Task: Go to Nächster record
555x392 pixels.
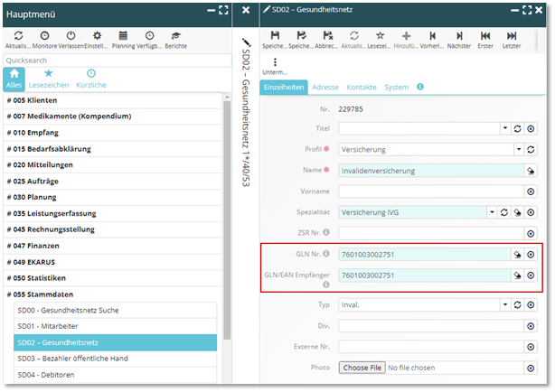Action: click(x=459, y=34)
